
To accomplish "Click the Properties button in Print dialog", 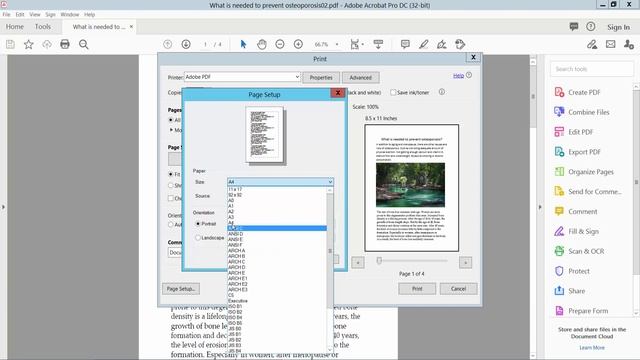I will [x=321, y=77].
